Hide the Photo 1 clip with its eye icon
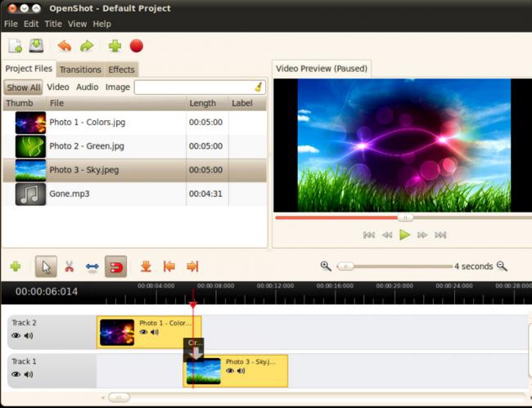This screenshot has height=408, width=532. (143, 332)
